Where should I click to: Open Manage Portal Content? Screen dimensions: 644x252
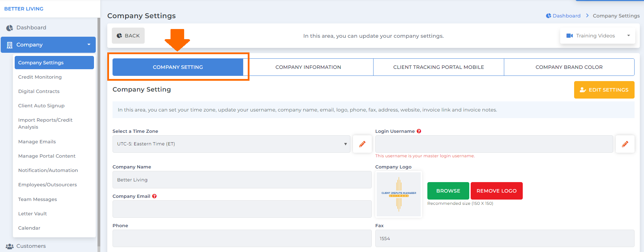click(47, 156)
